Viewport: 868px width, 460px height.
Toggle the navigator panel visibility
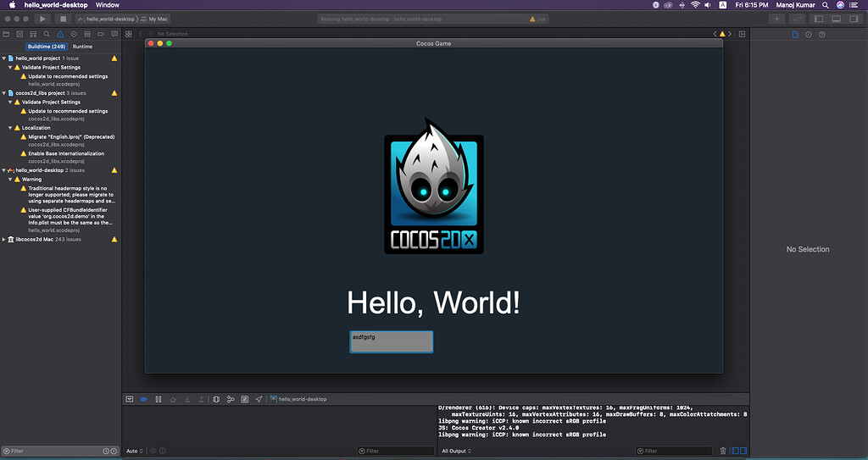(819, 19)
